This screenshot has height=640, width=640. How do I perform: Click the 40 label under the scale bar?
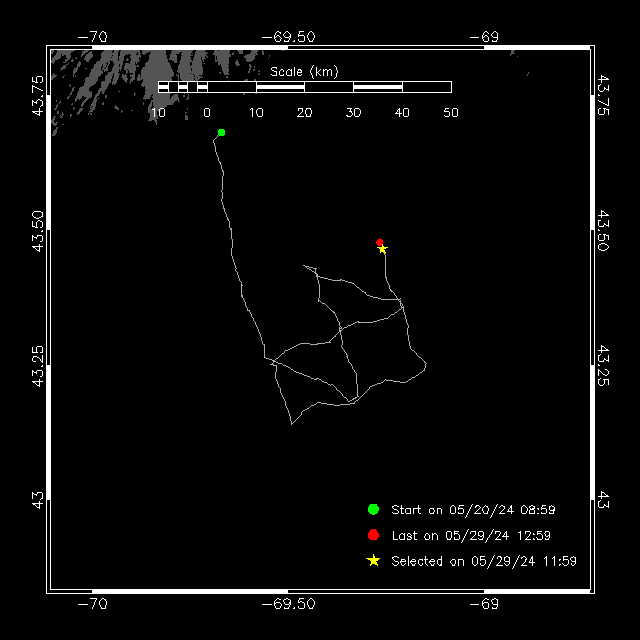(x=402, y=112)
